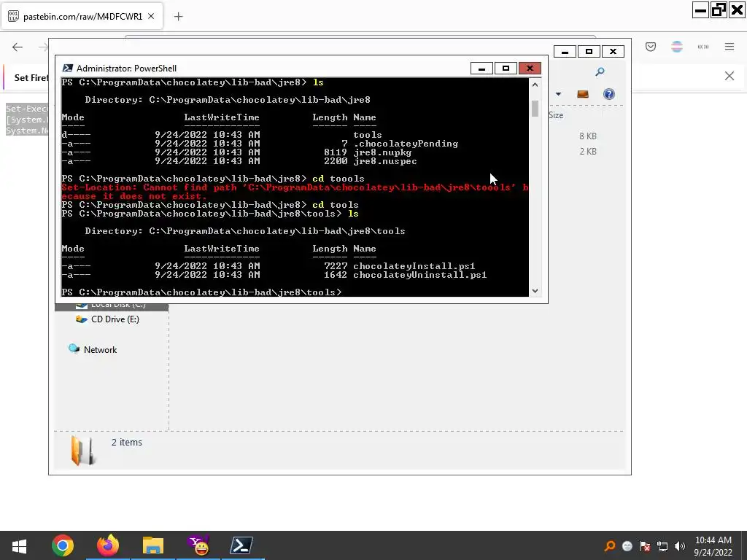
Task: Click the '8 KB' size value in Explorer
Action: click(x=588, y=136)
